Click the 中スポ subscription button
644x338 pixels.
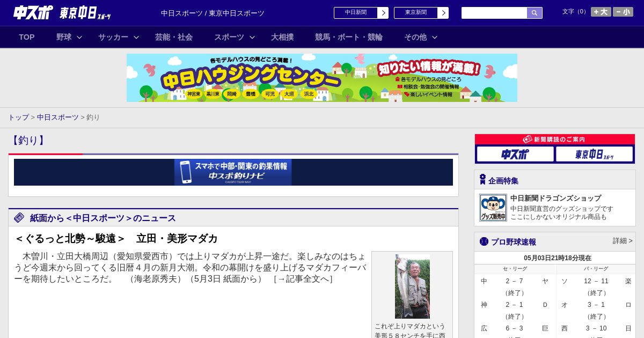(515, 154)
